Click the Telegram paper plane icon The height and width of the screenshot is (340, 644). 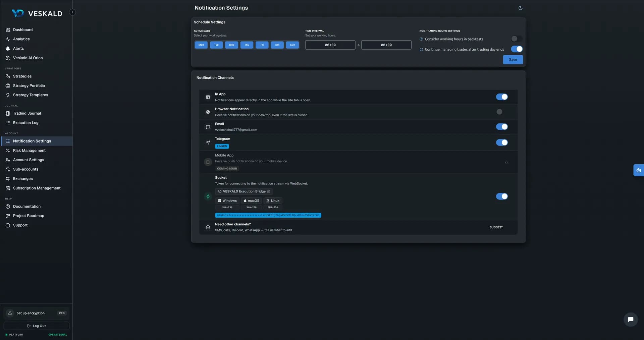click(x=208, y=143)
